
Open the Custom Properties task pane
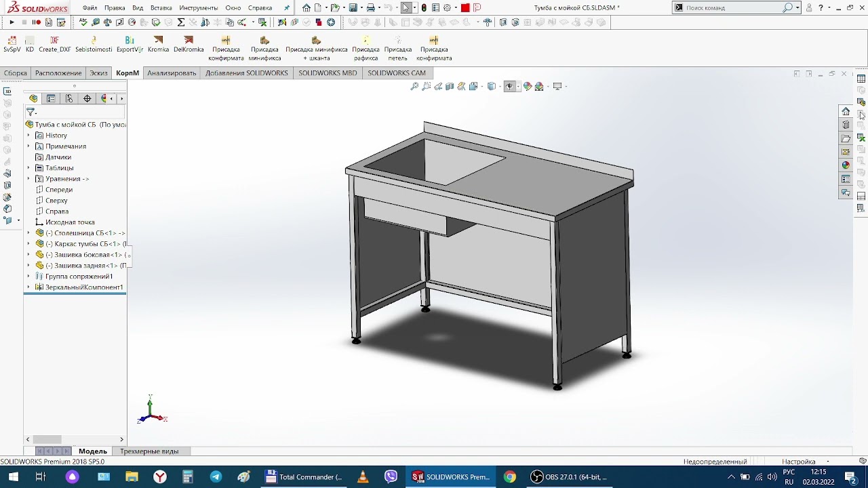click(846, 179)
